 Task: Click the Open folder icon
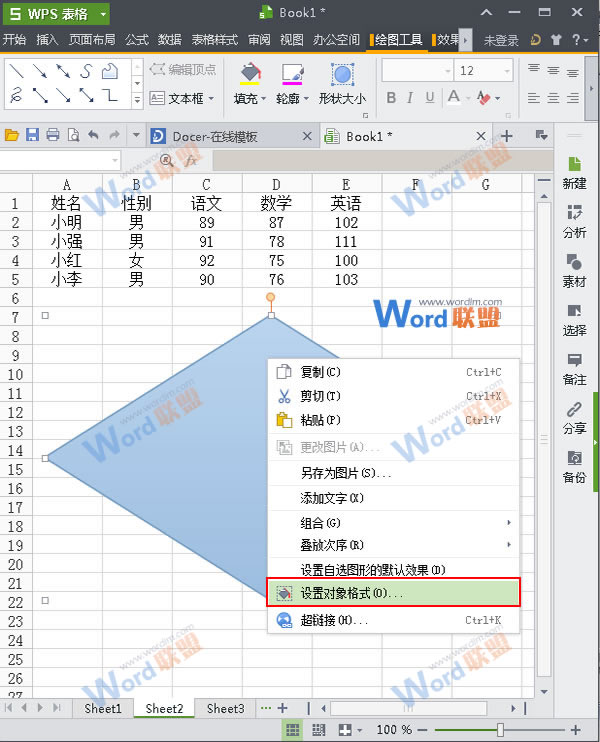(11, 136)
